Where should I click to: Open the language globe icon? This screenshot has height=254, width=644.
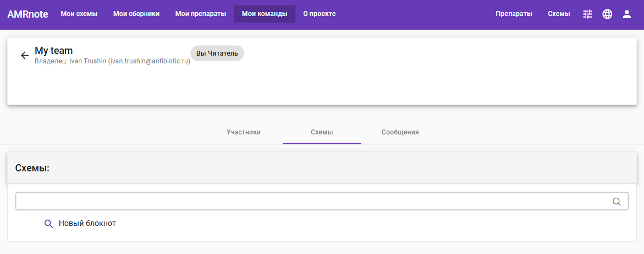pyautogui.click(x=607, y=14)
